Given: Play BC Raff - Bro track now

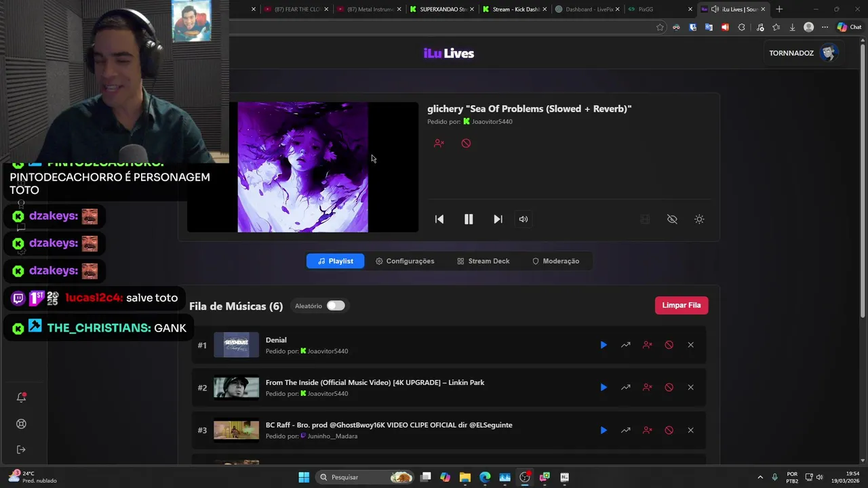Looking at the screenshot, I should tap(604, 430).
